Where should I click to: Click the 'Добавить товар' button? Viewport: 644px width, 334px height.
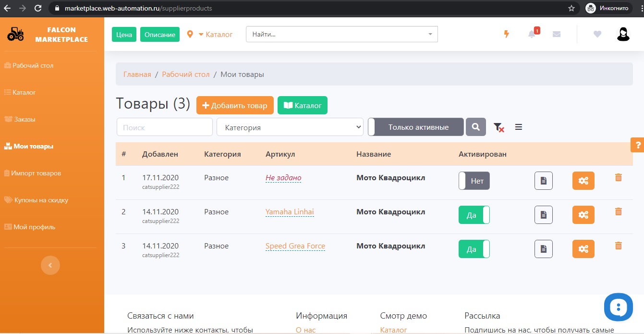[235, 105]
